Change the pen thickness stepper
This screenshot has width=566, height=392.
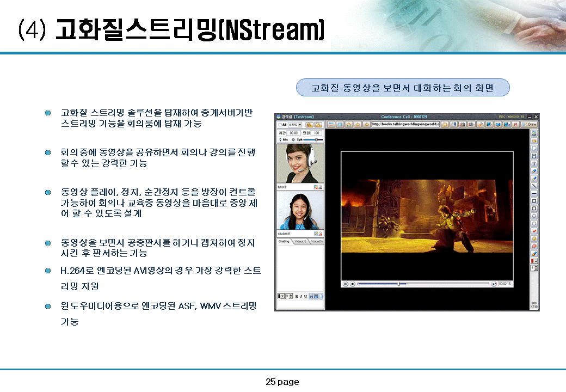[534, 268]
